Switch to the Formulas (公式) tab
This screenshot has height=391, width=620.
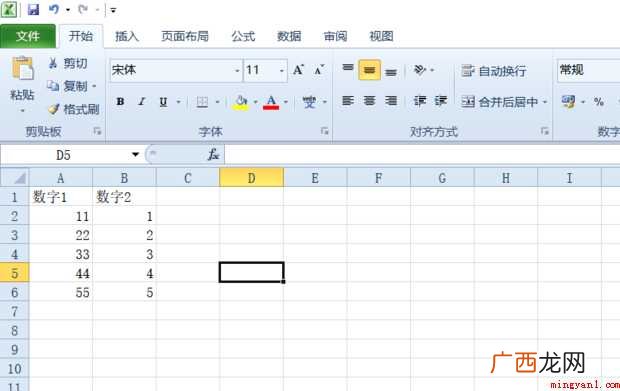[243, 36]
